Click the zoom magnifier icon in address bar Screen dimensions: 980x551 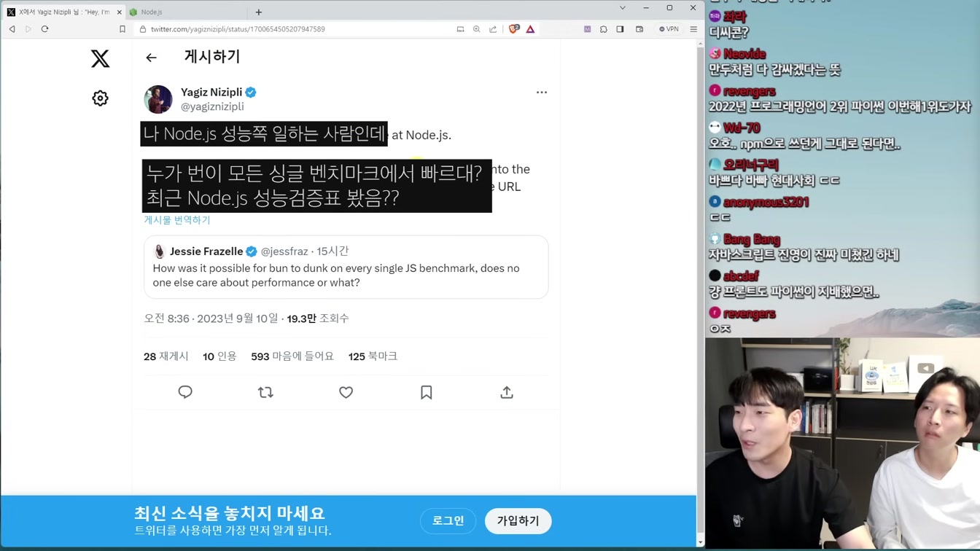477,29
